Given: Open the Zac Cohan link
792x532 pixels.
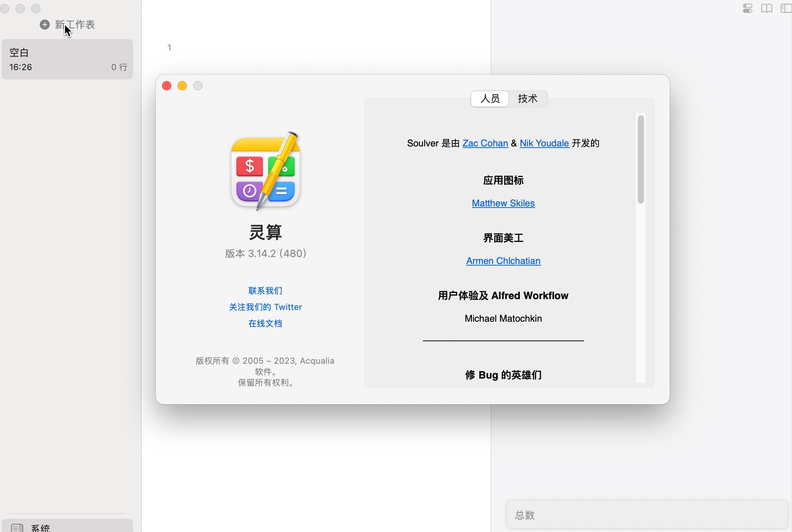Looking at the screenshot, I should 485,143.
